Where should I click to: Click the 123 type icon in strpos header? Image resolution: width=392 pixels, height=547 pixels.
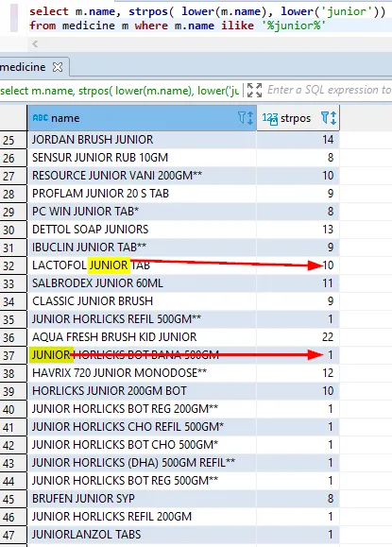click(270, 119)
